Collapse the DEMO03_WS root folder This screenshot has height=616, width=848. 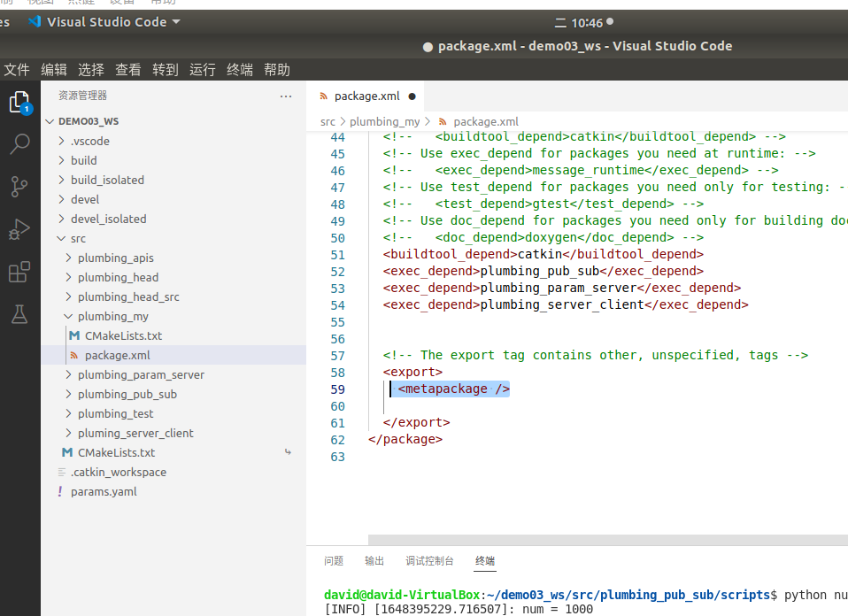pos(50,121)
